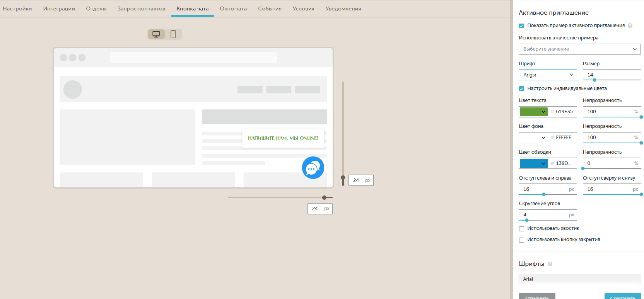Enable Использовать хвостик option
Image resolution: width=644 pixels, height=299 pixels.
point(521,229)
